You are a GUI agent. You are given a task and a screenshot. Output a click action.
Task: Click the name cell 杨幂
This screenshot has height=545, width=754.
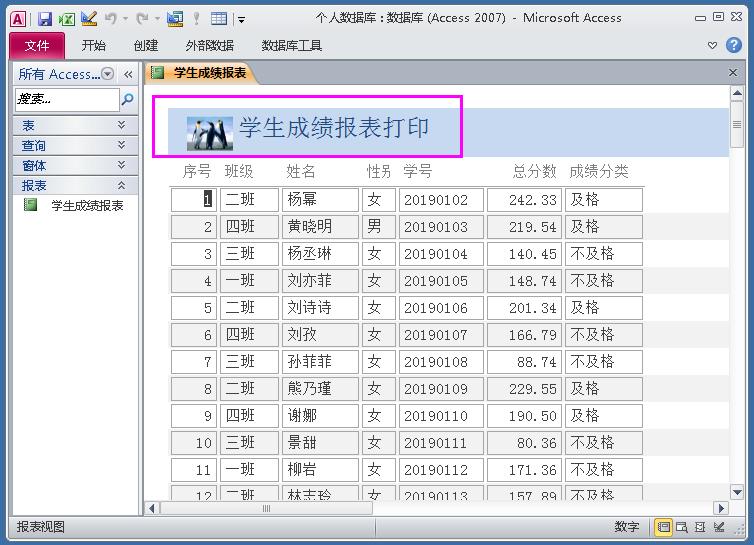[320, 200]
